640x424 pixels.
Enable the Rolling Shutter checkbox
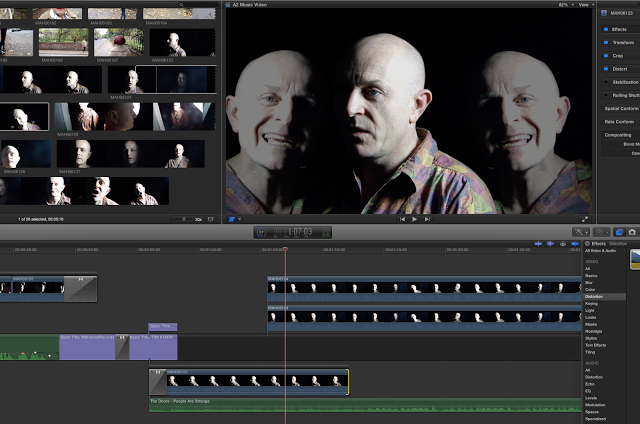point(606,95)
